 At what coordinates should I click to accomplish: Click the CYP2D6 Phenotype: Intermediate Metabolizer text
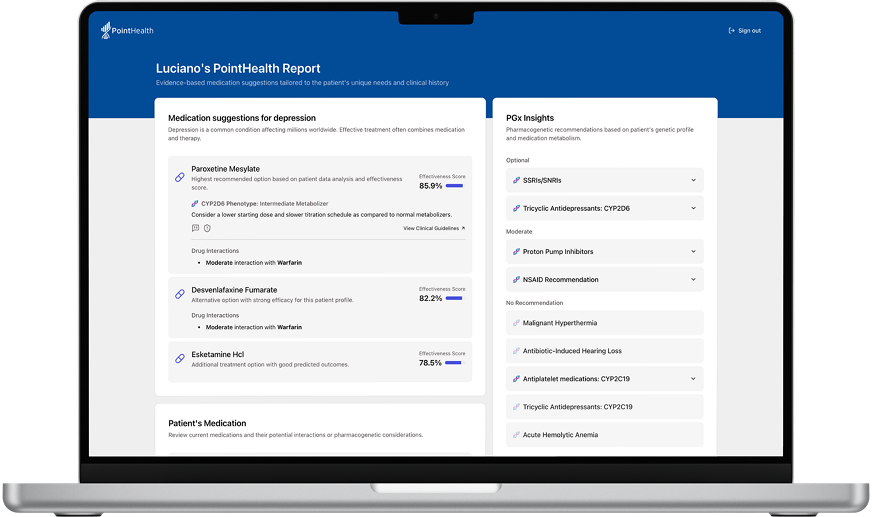(x=265, y=203)
